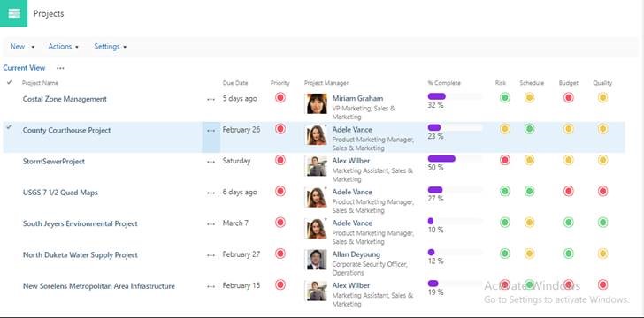This screenshot has height=318, width=644.
Task: Click the "6 days ago" due date
Action: pos(240,192)
